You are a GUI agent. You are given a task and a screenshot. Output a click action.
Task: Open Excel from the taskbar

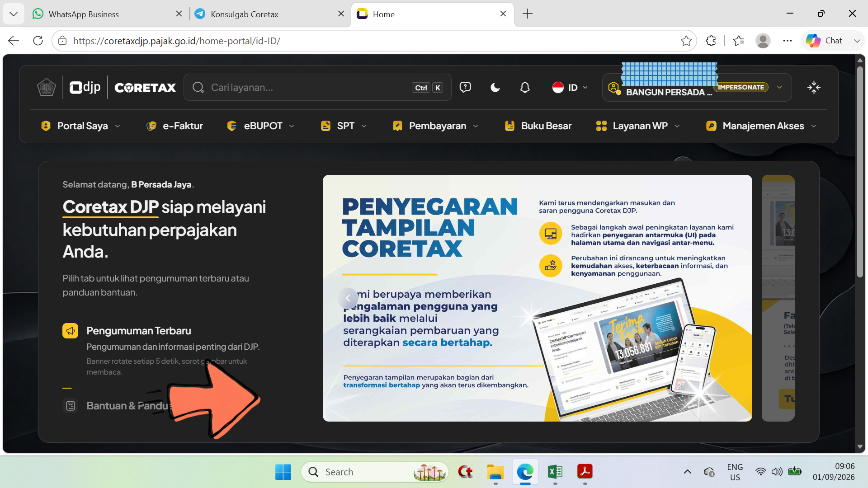point(555,472)
